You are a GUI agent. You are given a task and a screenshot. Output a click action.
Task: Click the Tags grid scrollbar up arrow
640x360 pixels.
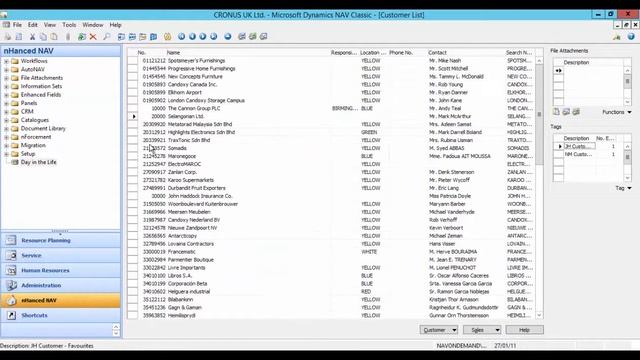click(x=628, y=146)
